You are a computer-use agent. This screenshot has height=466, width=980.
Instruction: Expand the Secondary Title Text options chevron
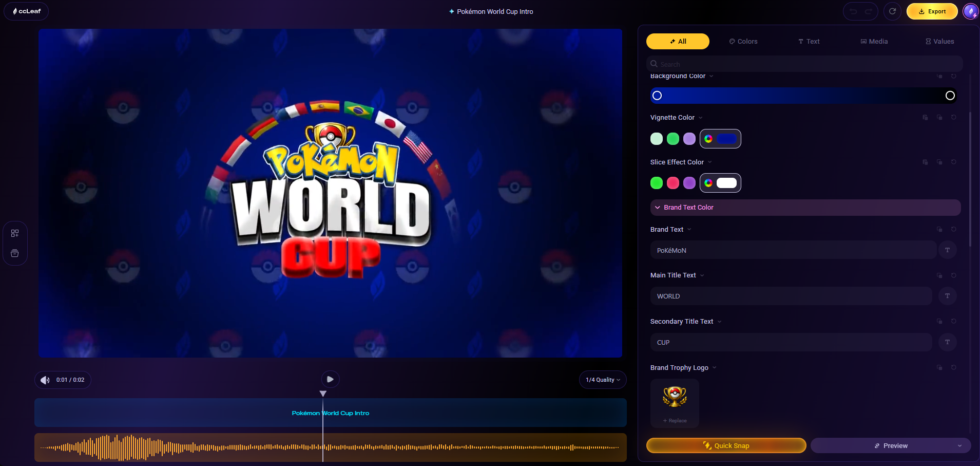(720, 322)
